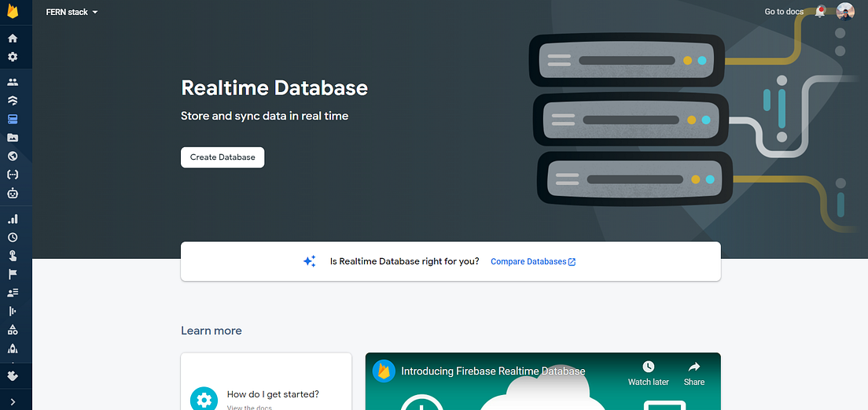Expand the collapsed sidebar with arrow
Image resolution: width=868 pixels, height=410 pixels.
click(x=12, y=401)
